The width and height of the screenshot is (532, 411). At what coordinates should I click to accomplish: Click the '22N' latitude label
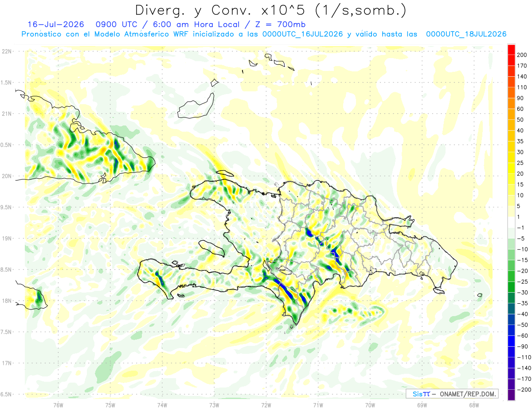click(7, 51)
